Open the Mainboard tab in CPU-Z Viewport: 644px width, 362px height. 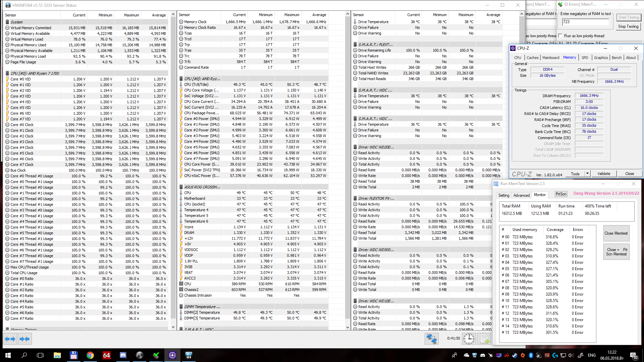pyautogui.click(x=550, y=58)
